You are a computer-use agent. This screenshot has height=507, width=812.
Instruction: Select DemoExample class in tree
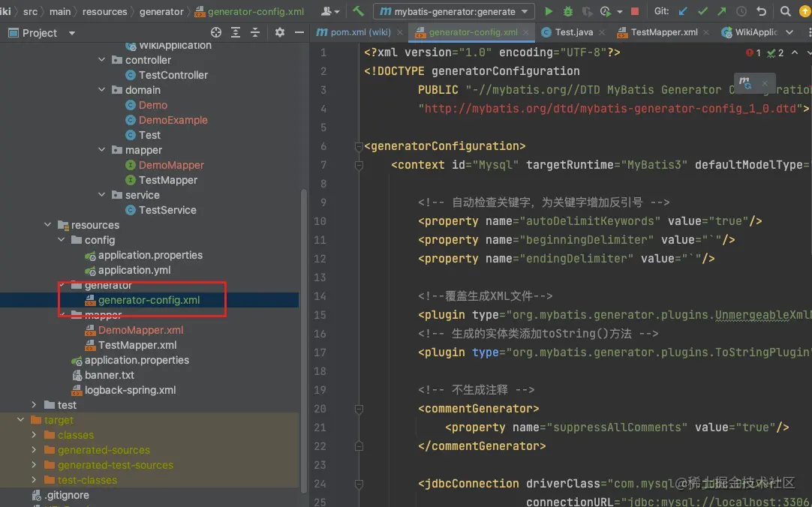click(173, 120)
